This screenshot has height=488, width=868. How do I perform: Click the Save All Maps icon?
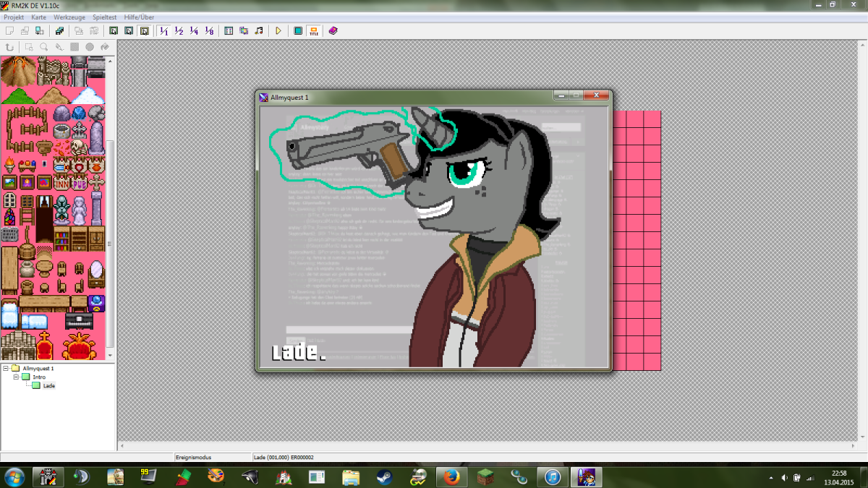[59, 31]
